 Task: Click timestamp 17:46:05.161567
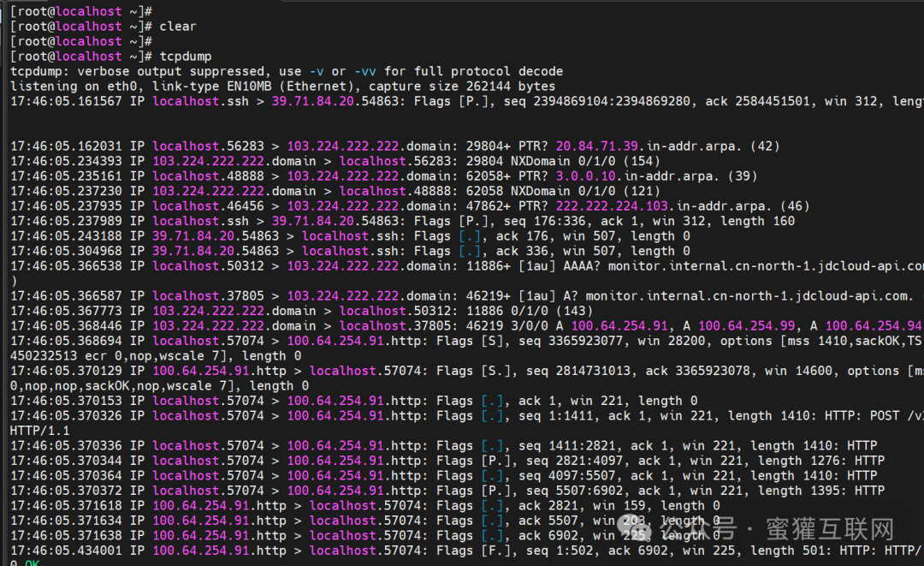pyautogui.click(x=66, y=101)
